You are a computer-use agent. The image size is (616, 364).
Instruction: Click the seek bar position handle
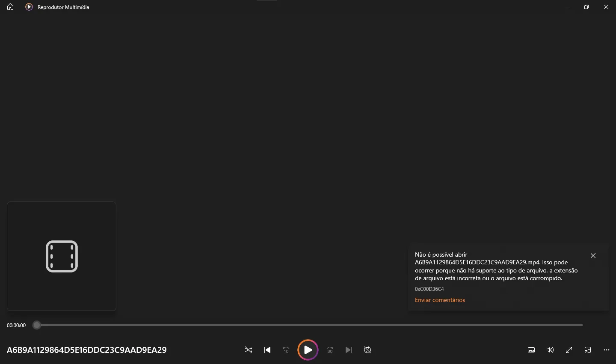37,325
